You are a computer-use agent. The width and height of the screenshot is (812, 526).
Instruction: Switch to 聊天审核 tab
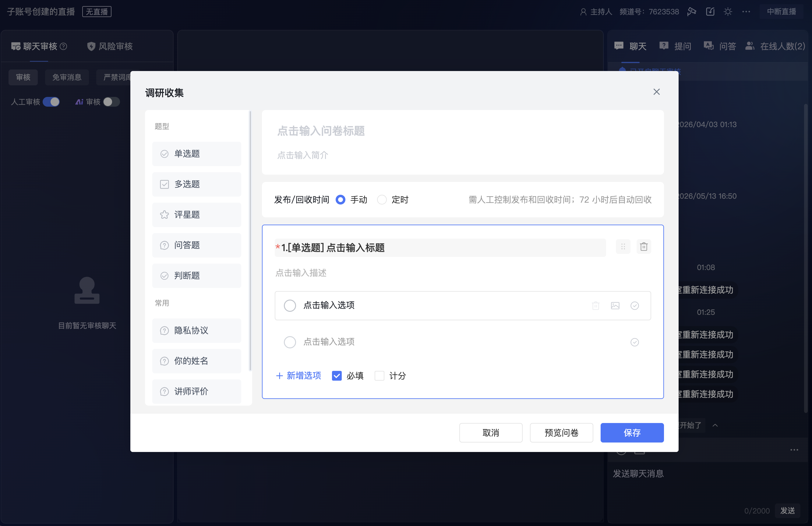40,46
